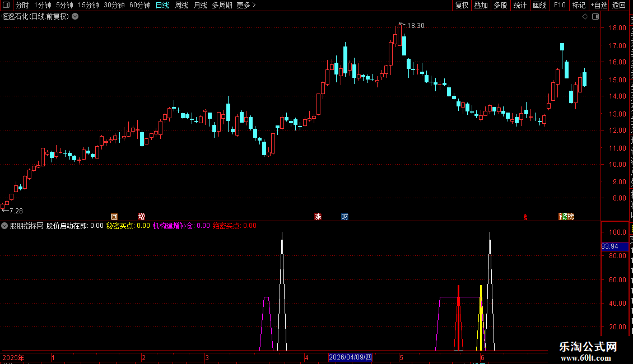Viewport: 633px width, 364px height.
Task: Click the red S marker icon
Action: click(x=525, y=217)
